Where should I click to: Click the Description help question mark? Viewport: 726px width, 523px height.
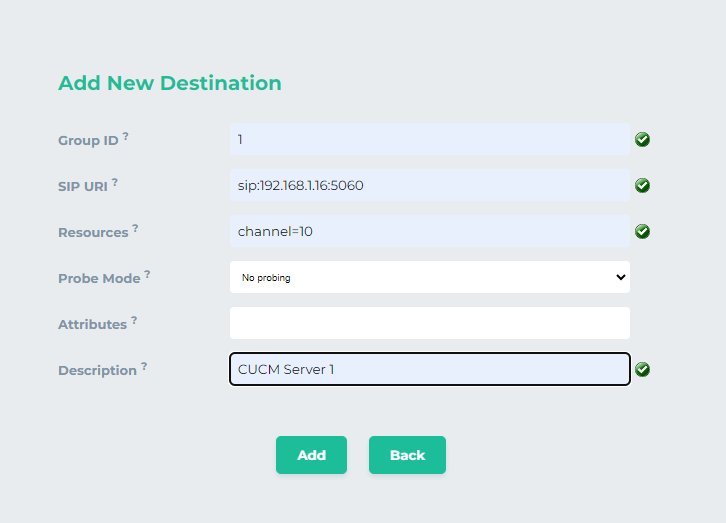[x=144, y=366]
